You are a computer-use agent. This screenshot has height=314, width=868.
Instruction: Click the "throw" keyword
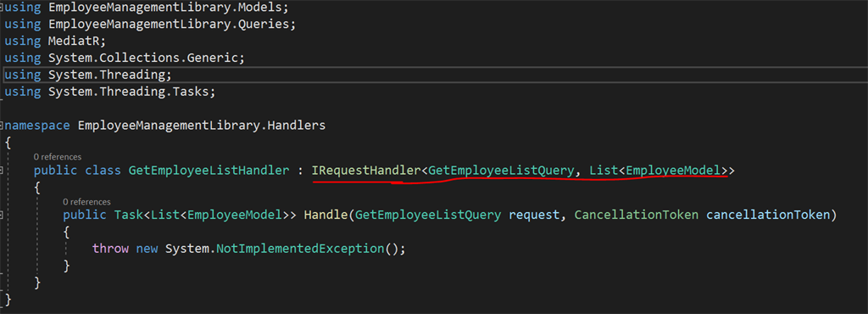[110, 248]
